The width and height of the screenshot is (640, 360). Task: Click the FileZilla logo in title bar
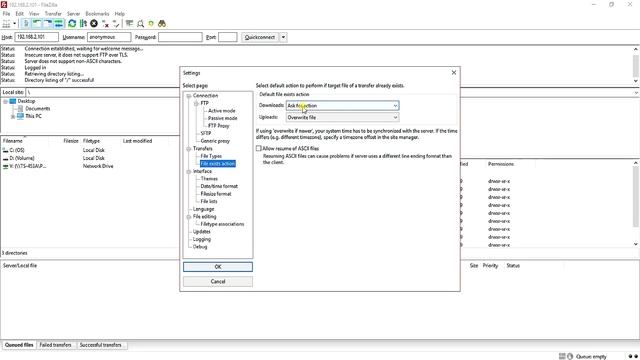4,4
